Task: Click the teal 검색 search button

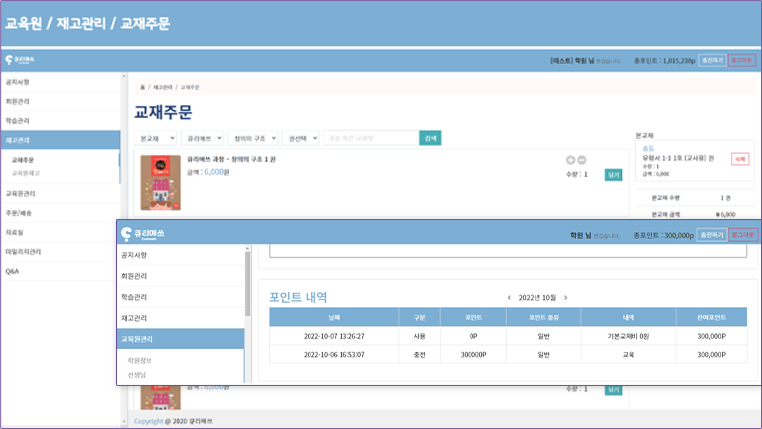Action: [430, 138]
